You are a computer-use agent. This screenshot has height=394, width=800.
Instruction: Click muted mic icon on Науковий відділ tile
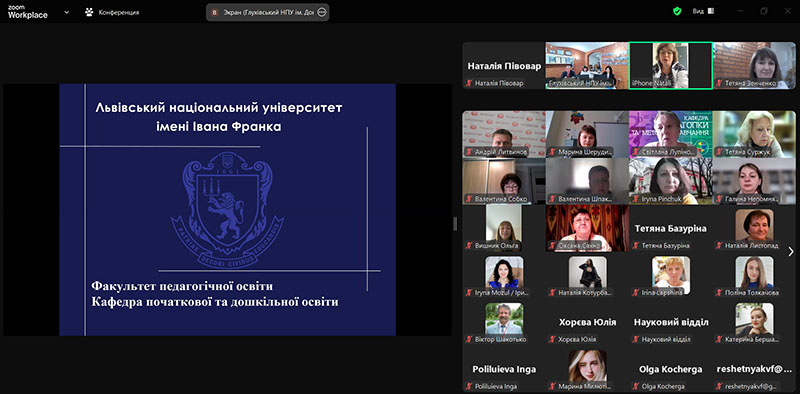(x=635, y=339)
